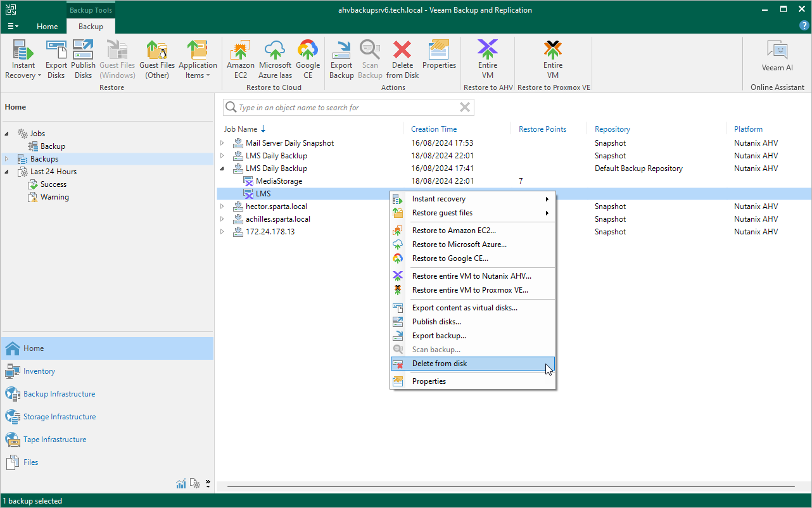
Task: Collapse the Last 24 Hours tree node
Action: (7, 172)
